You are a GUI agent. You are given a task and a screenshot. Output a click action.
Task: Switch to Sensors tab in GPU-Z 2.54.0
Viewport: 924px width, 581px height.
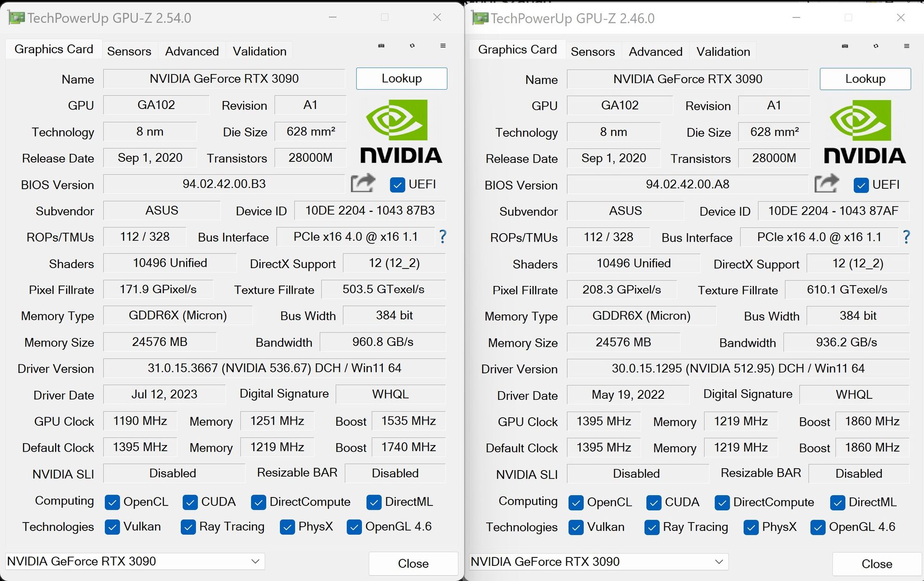[x=129, y=51]
